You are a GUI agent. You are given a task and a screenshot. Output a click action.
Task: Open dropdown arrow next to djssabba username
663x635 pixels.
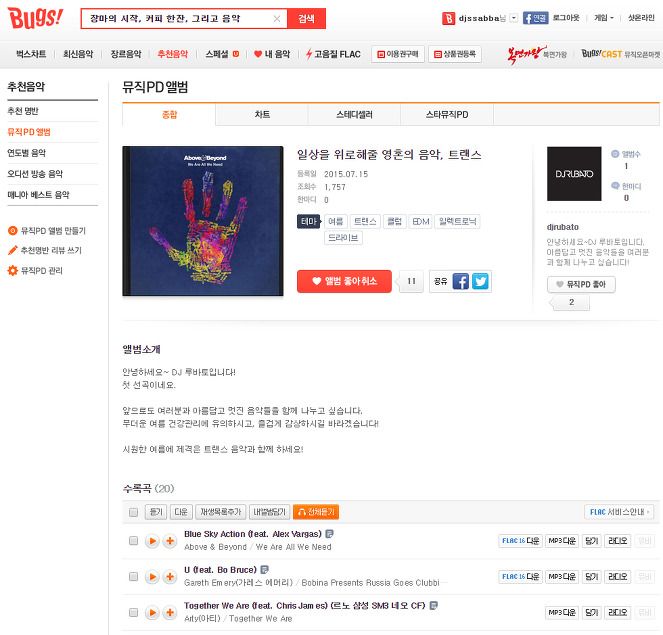[514, 18]
